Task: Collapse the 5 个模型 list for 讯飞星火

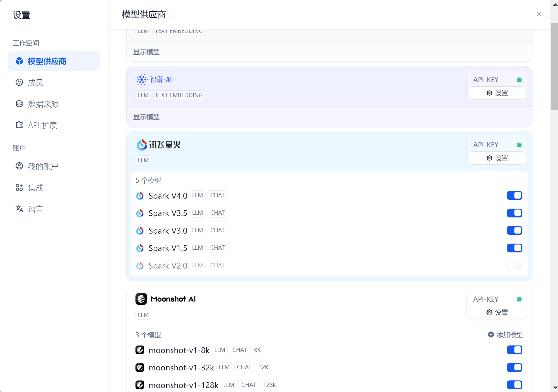Action: pos(148,180)
